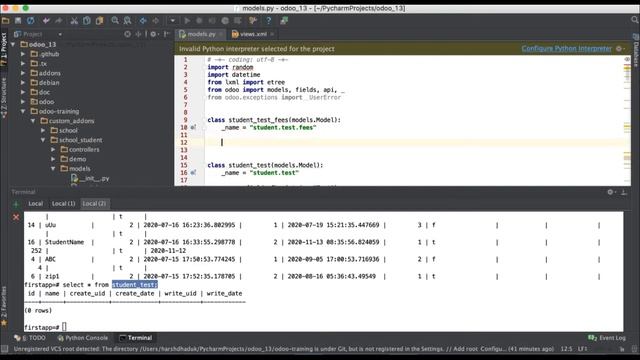The image size is (640, 360).
Task: Click the Back navigation arrow icon
Action: pos(143,20)
